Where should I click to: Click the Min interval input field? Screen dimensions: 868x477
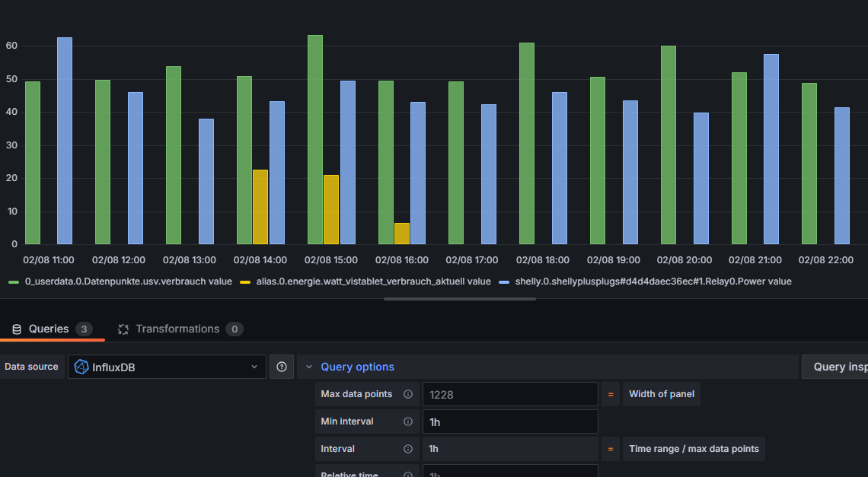tap(510, 421)
